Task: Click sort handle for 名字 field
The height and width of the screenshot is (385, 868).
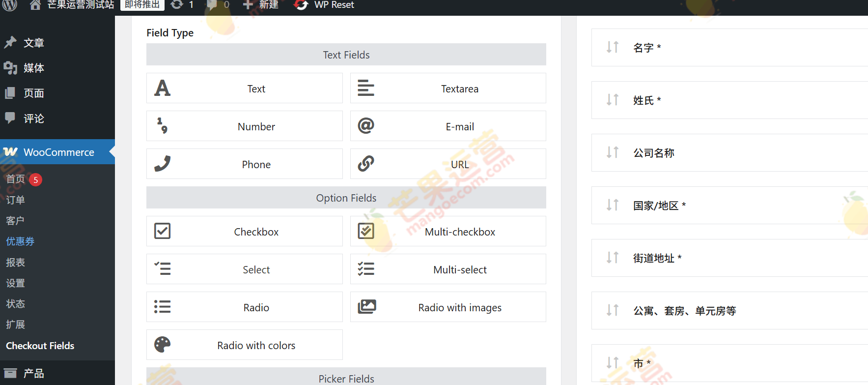Action: pyautogui.click(x=613, y=47)
